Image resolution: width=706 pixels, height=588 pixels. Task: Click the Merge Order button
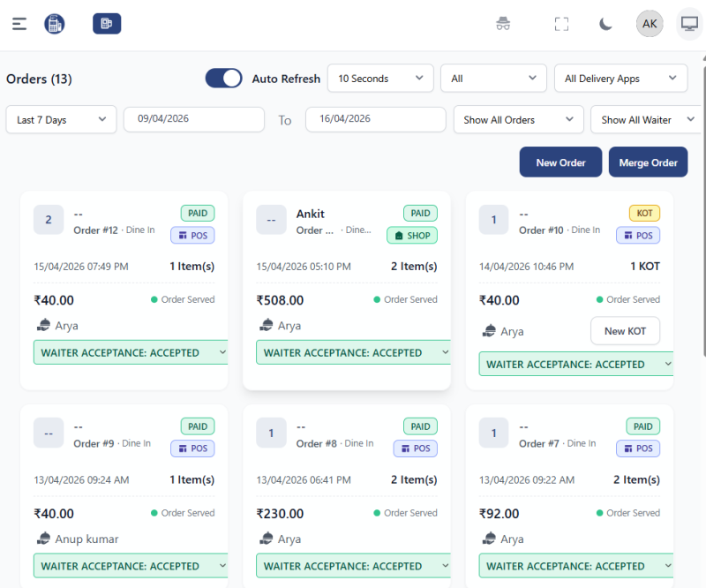click(x=648, y=162)
